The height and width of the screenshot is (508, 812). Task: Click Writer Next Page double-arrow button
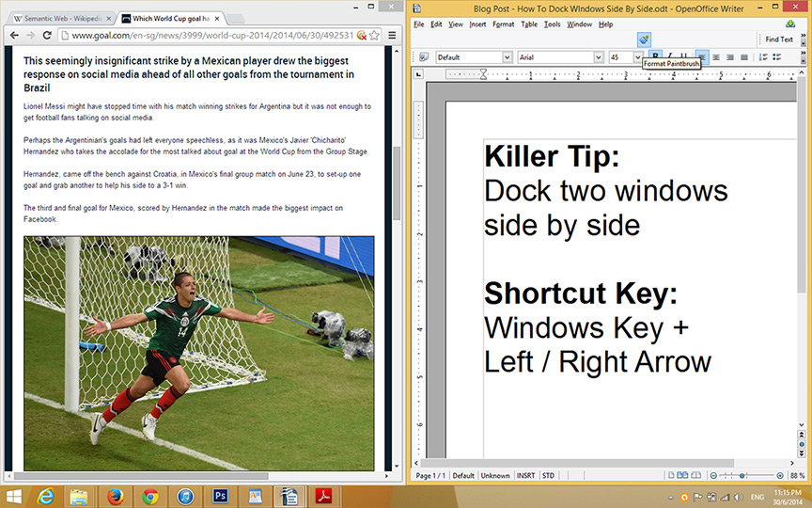[801, 453]
